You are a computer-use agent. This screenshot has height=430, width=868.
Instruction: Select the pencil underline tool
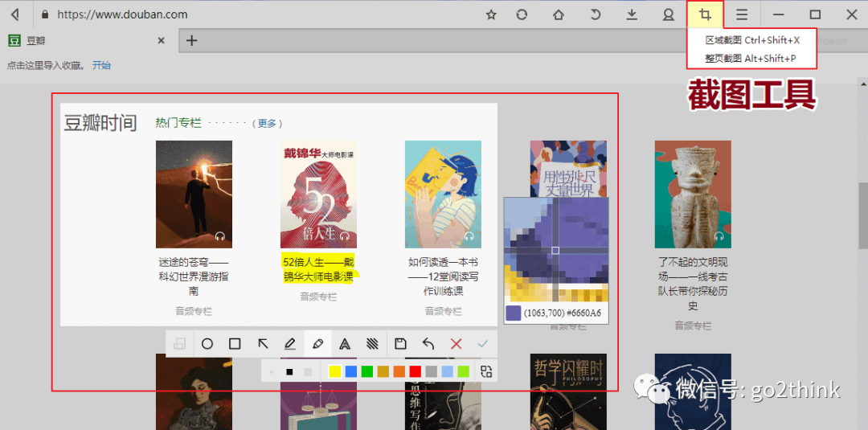(289, 344)
